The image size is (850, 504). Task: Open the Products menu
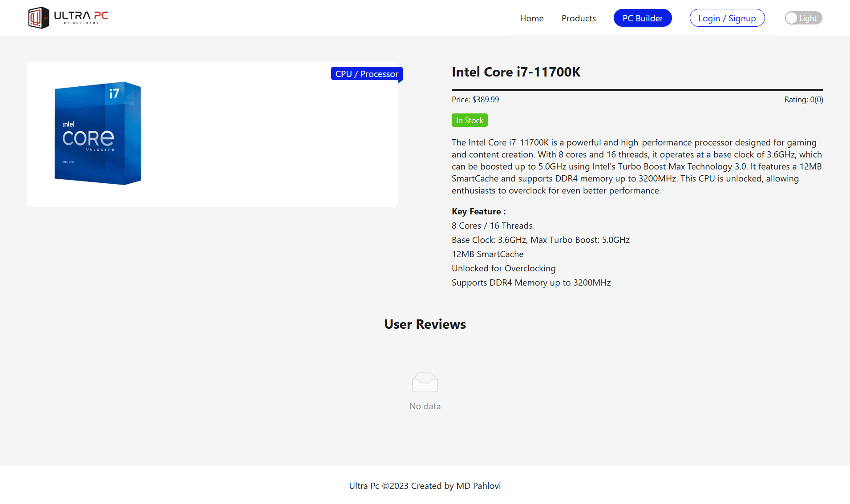579,18
